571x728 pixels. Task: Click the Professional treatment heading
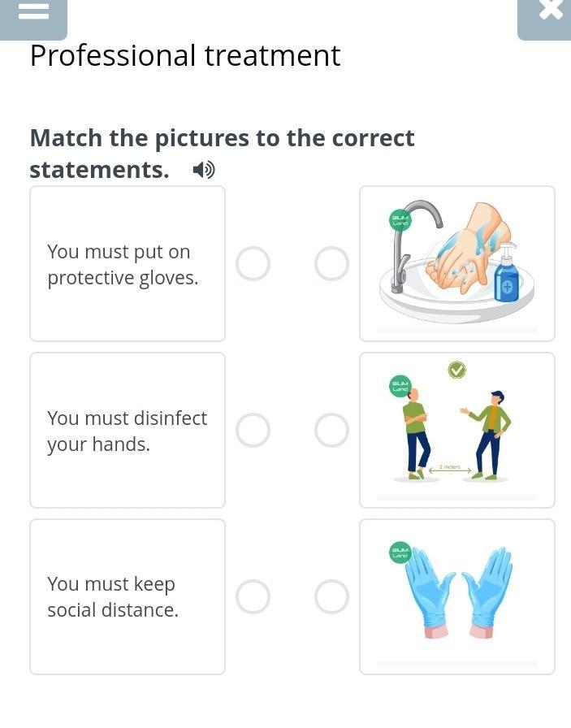185,56
